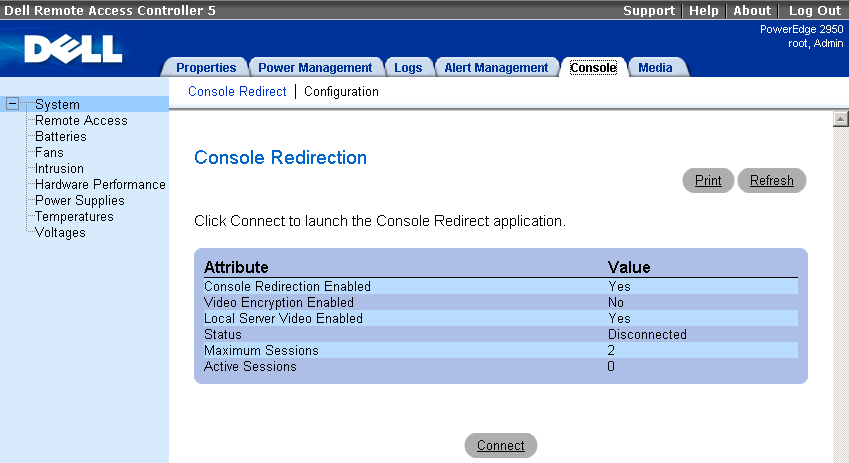The image size is (850, 463).
Task: Click the Console Redirection Enabled value Yes
Action: coord(619,286)
